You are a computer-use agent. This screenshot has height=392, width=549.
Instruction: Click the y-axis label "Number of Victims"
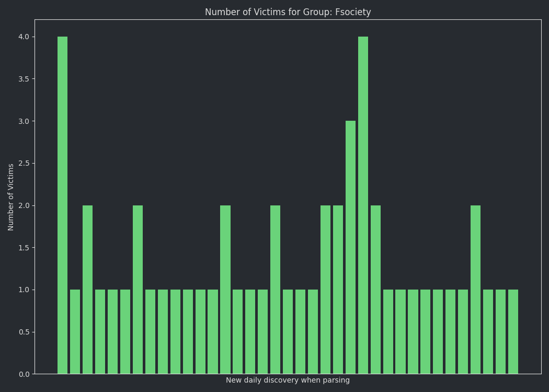coord(10,197)
